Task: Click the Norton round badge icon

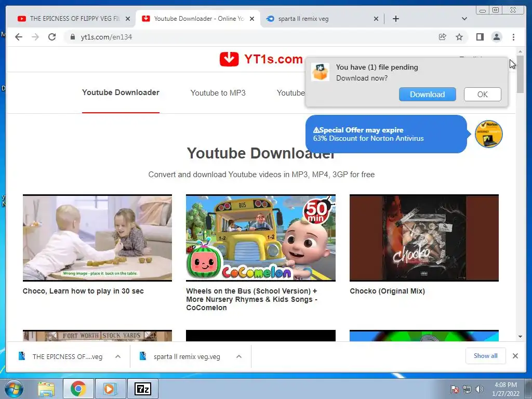Action: (x=488, y=134)
